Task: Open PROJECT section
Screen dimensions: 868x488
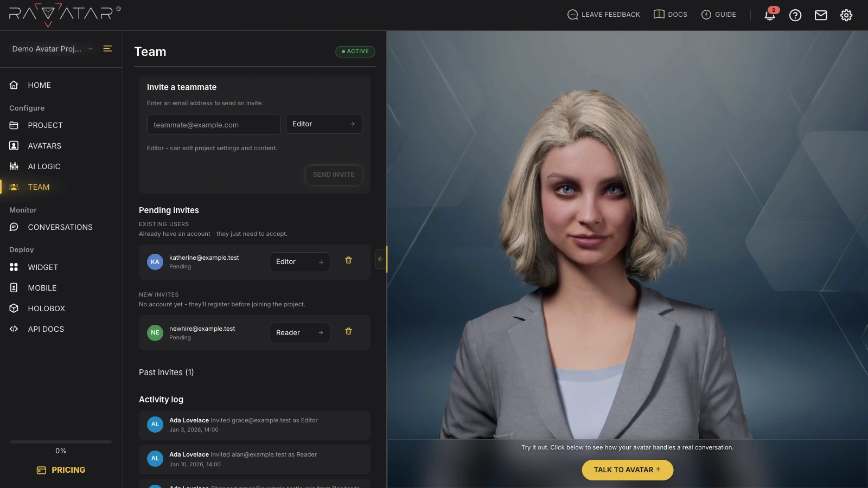Action: coord(46,125)
